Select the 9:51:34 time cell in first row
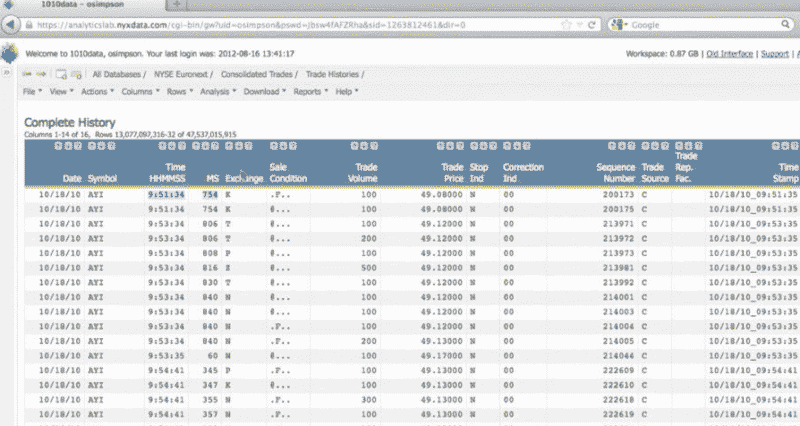This screenshot has width=800, height=426. [x=165, y=196]
